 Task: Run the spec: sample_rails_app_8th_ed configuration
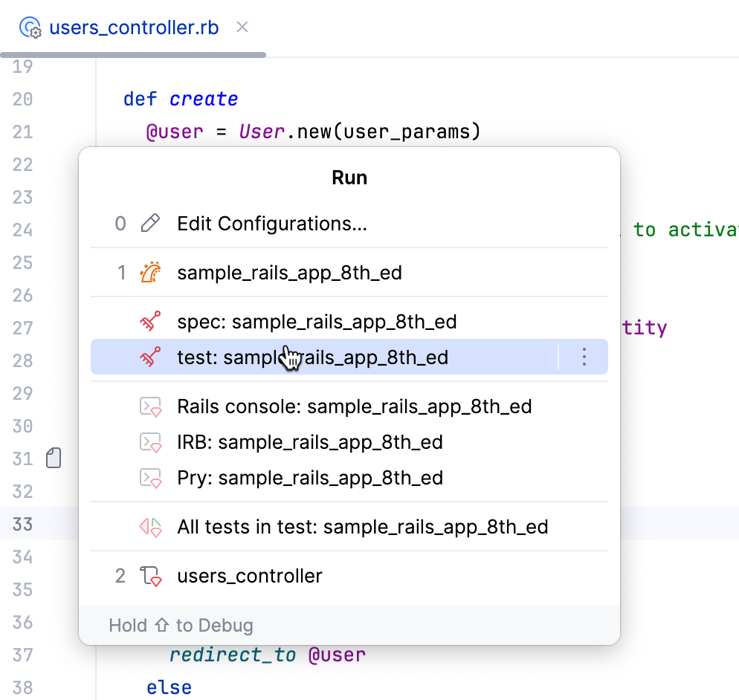click(x=316, y=322)
